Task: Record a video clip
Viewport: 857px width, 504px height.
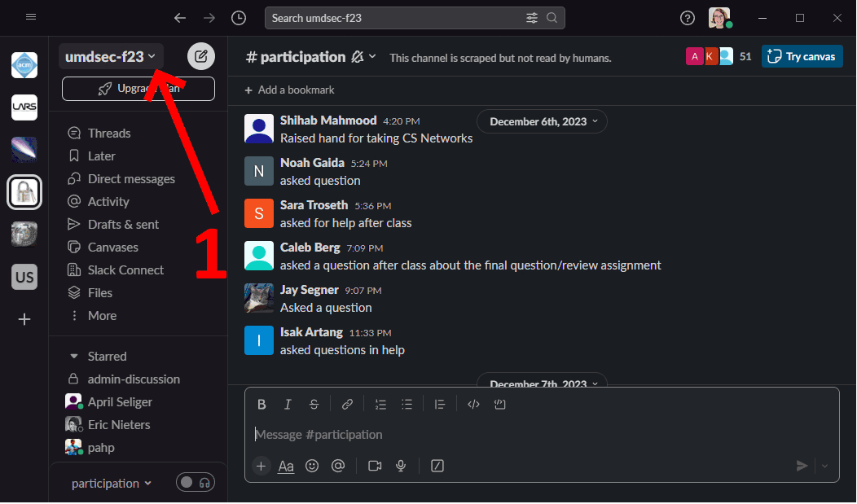Action: 375,467
